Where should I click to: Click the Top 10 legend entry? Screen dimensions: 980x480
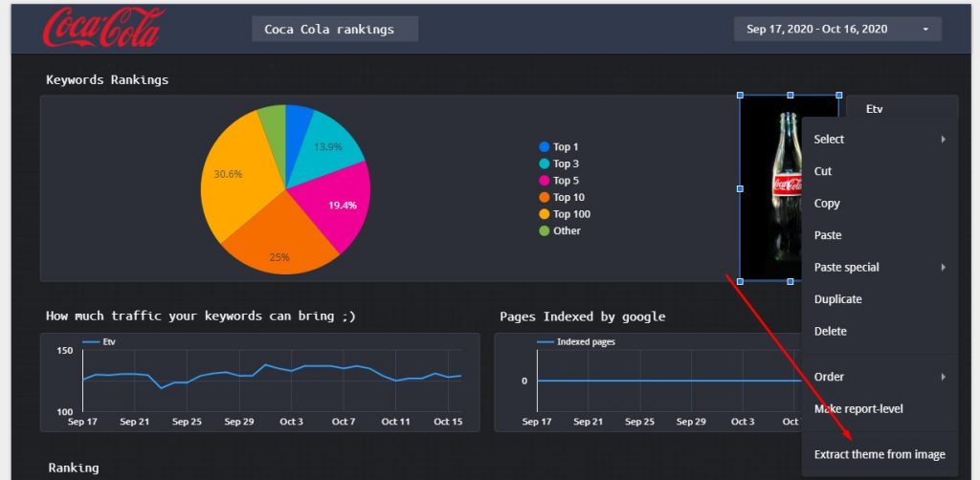point(562,197)
